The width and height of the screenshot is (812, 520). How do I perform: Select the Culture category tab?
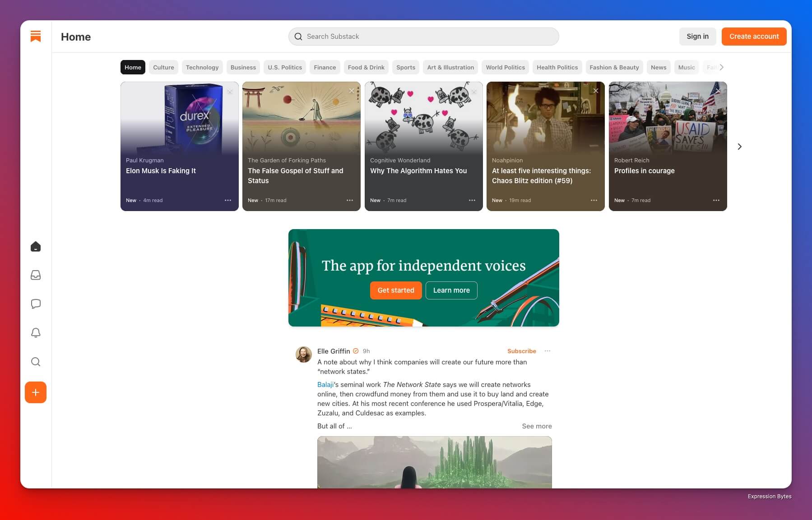(163, 67)
